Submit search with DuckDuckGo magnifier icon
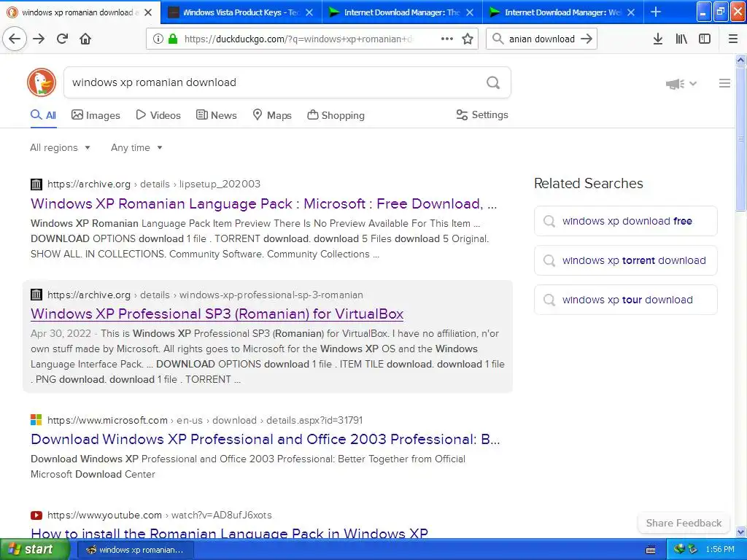 [x=493, y=83]
